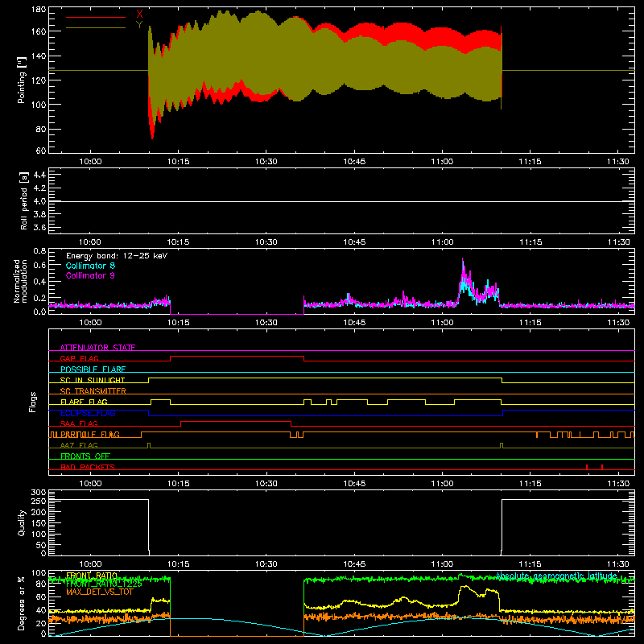Click the 300 tick on the Quality axis

pos(39,493)
